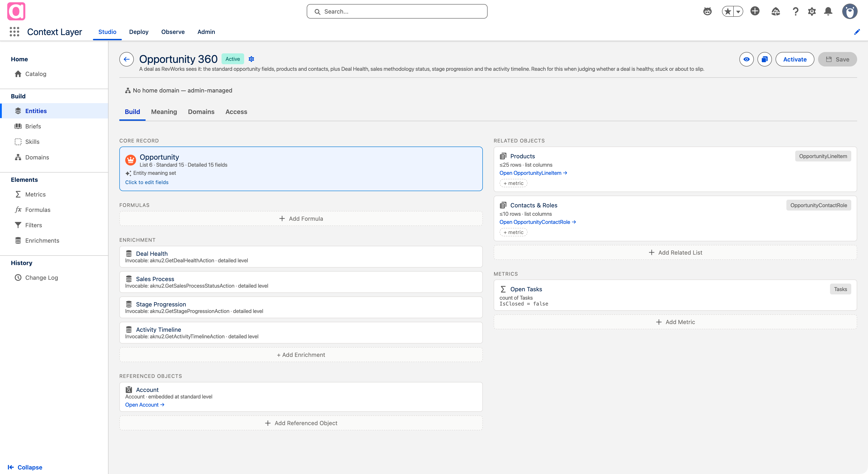Focus the Search field
Image resolution: width=868 pixels, height=474 pixels.
pos(397,12)
